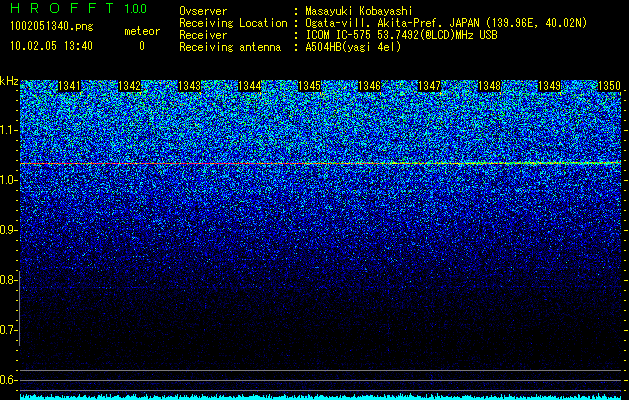Click the 0.7 frequency axis label
This screenshot has width=629, height=400.
click(8, 330)
